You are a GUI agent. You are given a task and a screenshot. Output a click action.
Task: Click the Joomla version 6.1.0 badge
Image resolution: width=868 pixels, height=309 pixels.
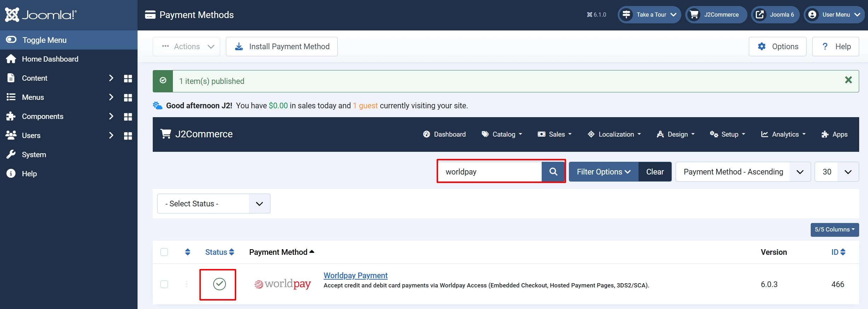point(596,15)
